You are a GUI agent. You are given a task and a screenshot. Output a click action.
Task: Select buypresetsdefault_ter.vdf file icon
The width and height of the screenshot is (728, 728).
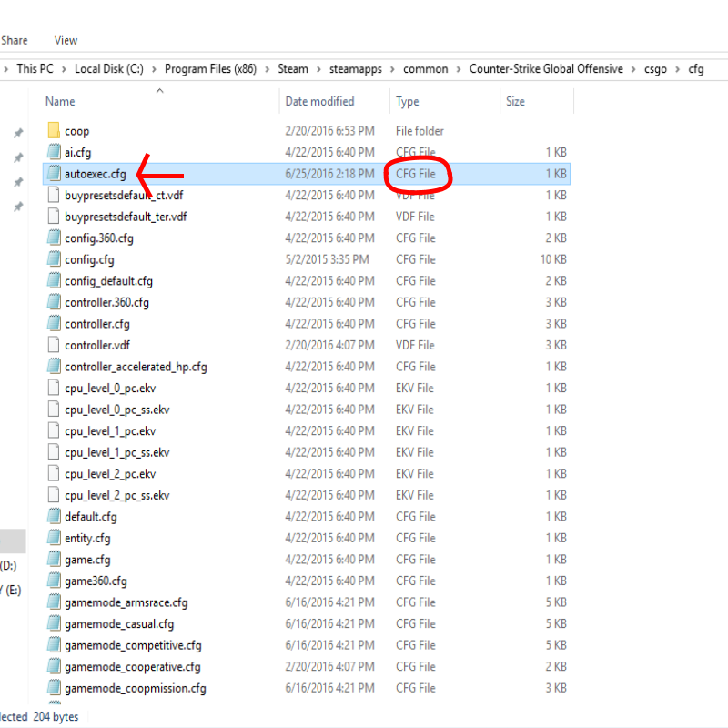[54, 216]
